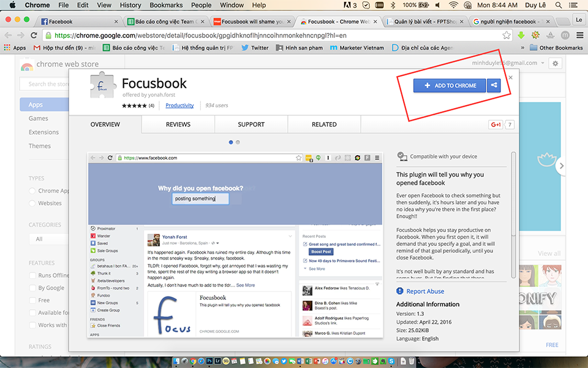This screenshot has height=368, width=588.
Task: Open the Marketer Vietnam bookmark
Action: coord(357,48)
